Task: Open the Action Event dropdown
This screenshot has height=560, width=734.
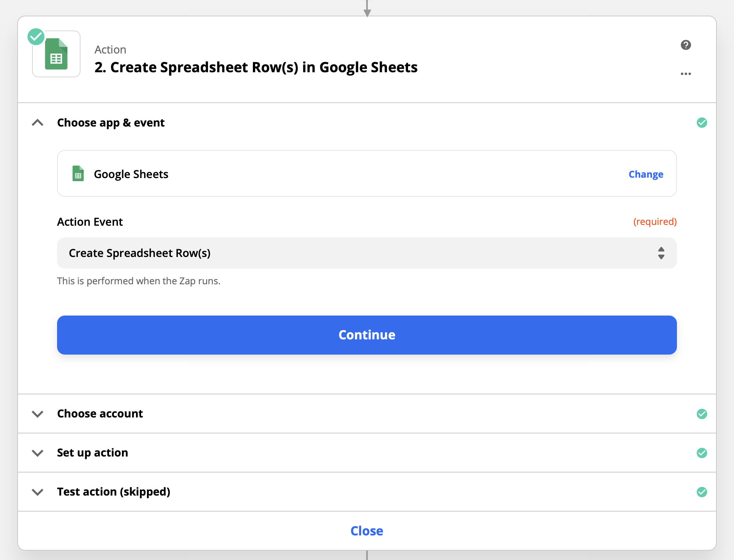Action: tap(367, 253)
